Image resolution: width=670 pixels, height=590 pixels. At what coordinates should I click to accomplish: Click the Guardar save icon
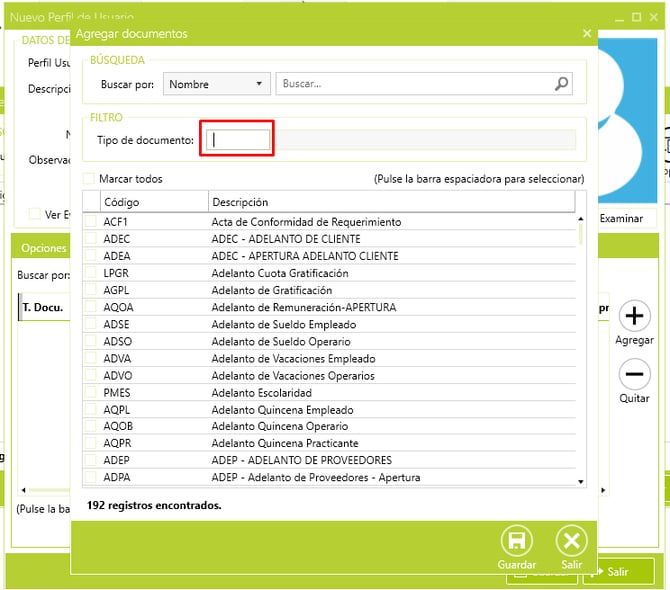(x=517, y=542)
